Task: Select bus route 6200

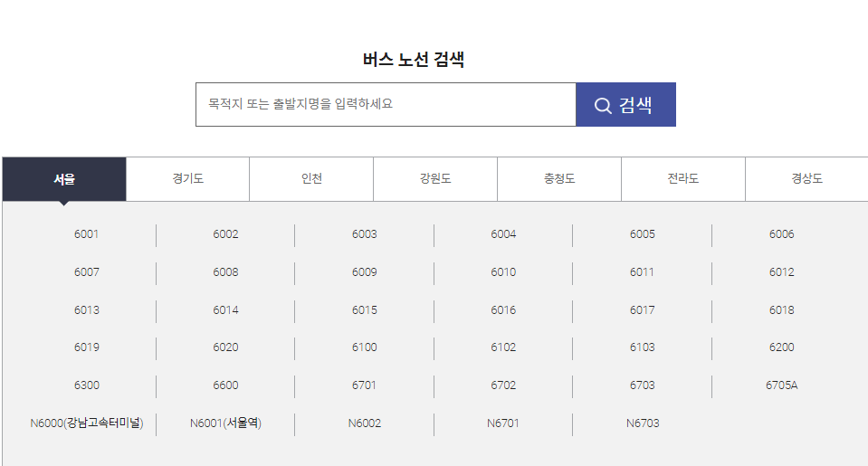Action: pyautogui.click(x=782, y=347)
